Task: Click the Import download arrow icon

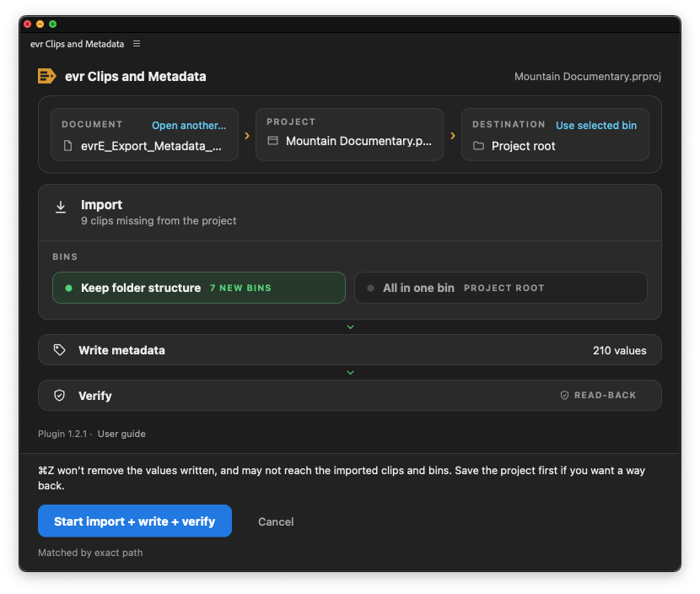Action: tap(61, 208)
